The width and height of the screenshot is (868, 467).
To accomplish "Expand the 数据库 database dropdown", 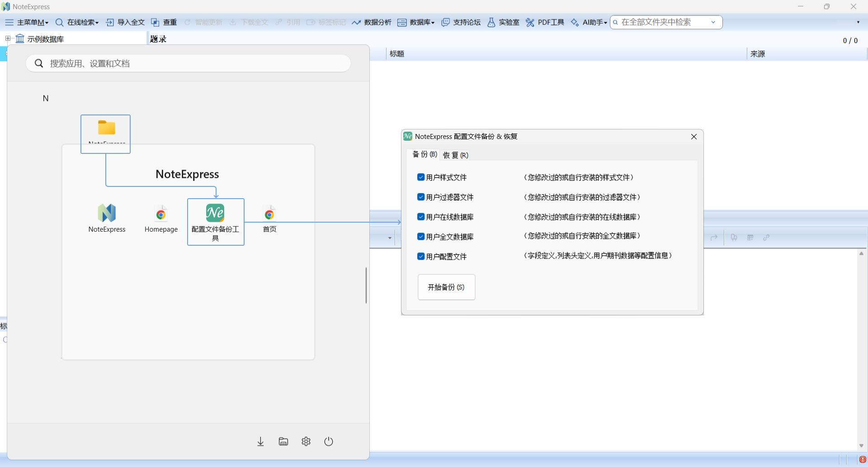I will tap(416, 22).
